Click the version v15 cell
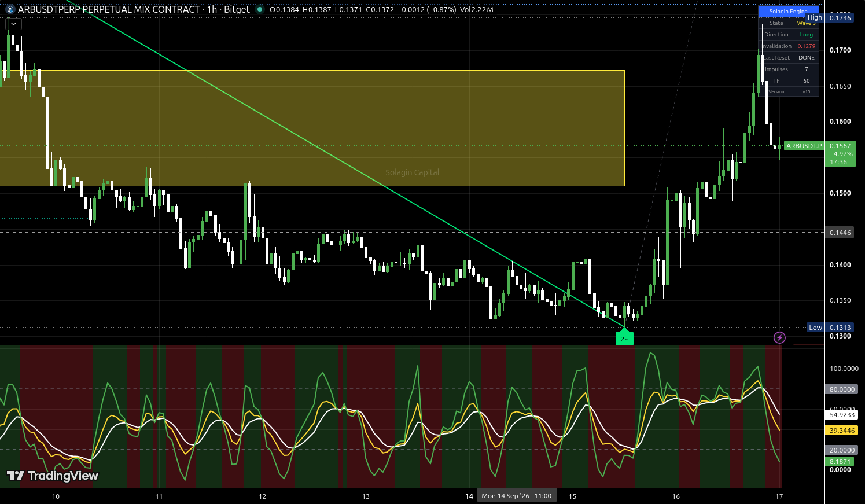Screen dimensions: 865x504 pos(807,92)
